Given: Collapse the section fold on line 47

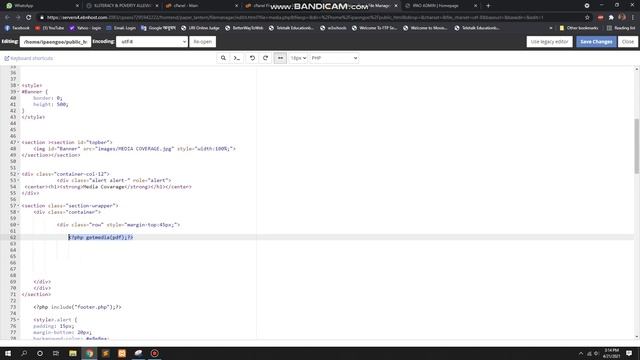Looking at the screenshot, I should click(x=18, y=142).
